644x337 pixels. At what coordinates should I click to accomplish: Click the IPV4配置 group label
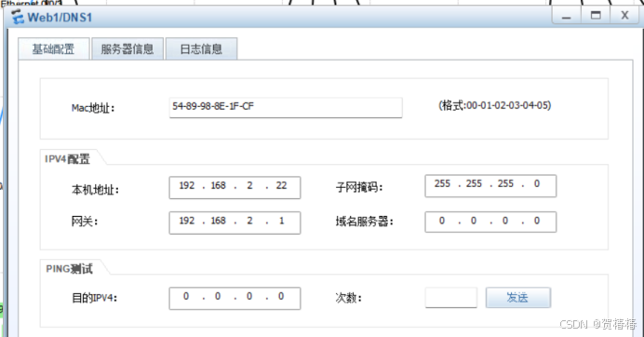[x=67, y=159]
